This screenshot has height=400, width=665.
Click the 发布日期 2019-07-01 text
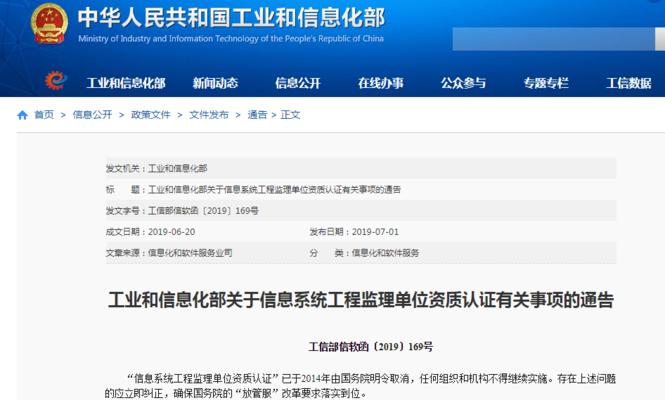click(354, 232)
